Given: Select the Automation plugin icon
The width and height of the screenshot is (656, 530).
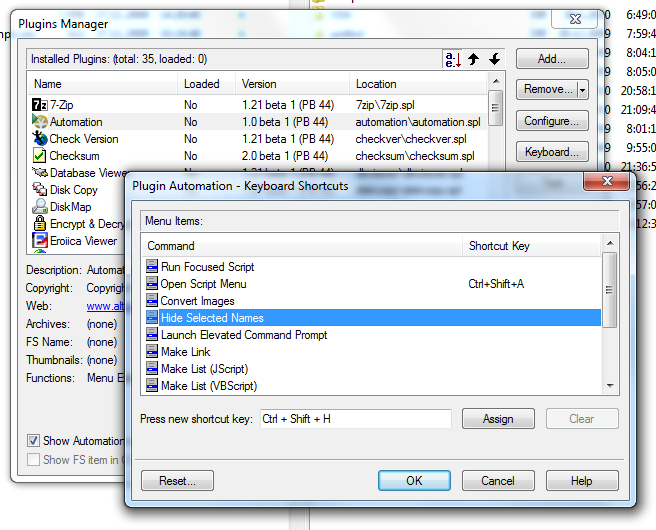Looking at the screenshot, I should pos(40,122).
